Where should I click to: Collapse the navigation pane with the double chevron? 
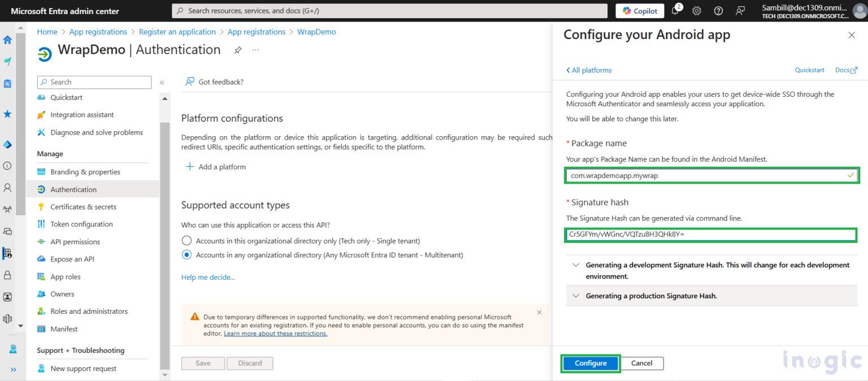[162, 82]
